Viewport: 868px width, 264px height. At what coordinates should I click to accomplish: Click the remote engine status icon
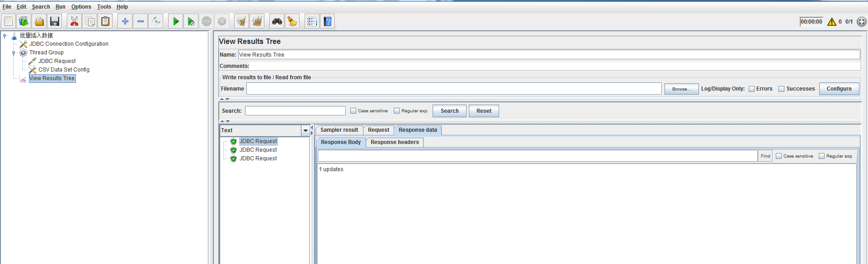pos(862,22)
